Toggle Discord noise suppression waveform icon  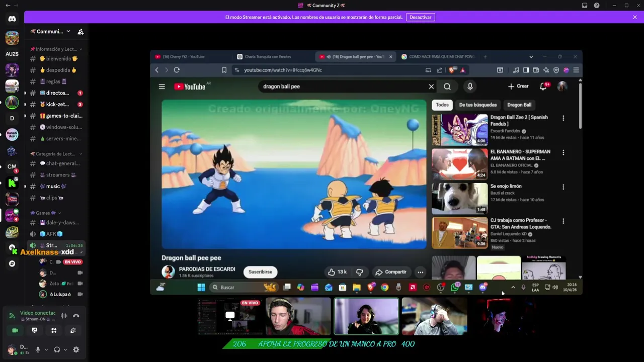[64, 316]
